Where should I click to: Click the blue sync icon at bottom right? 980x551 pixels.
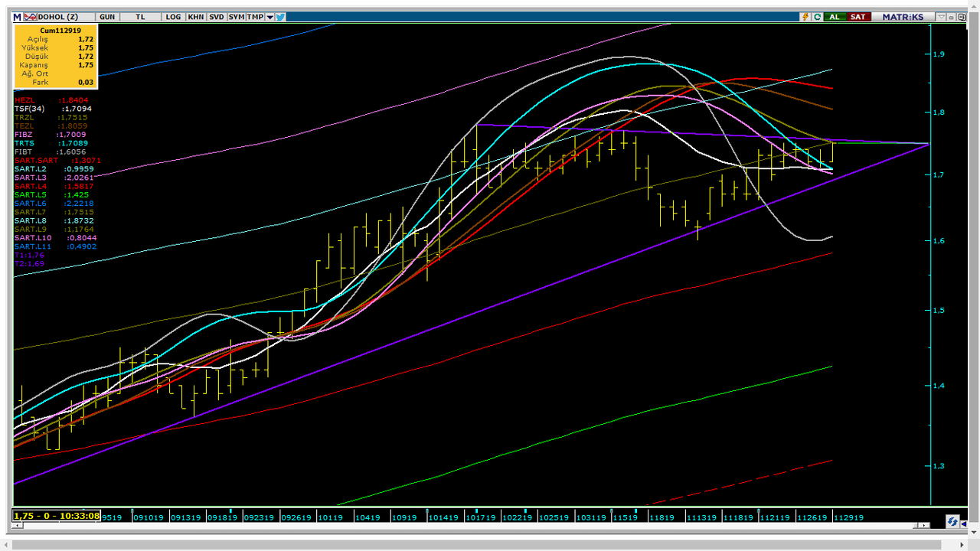coord(953,521)
